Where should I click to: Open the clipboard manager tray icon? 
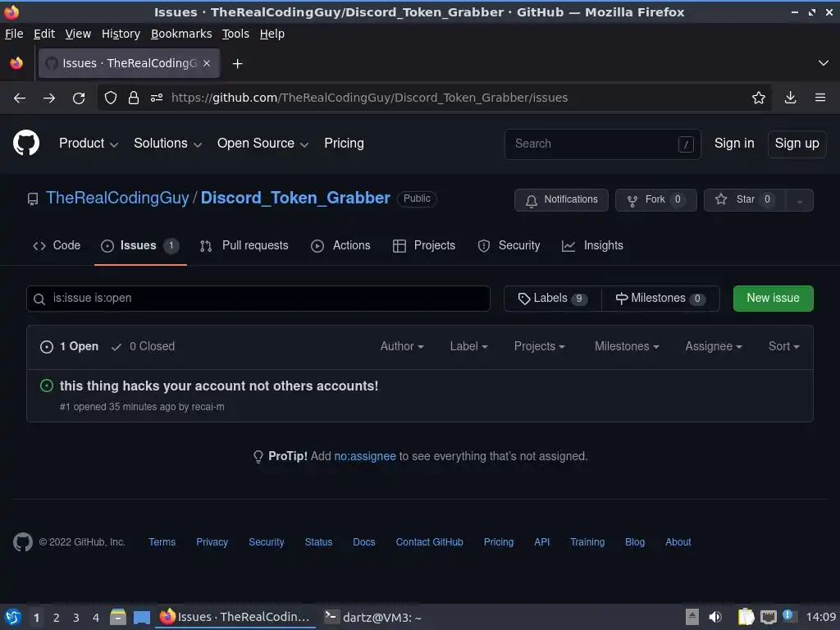[x=746, y=617]
